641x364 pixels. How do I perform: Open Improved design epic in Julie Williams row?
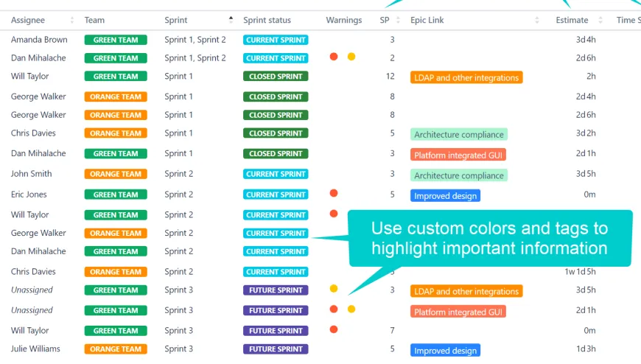click(445, 351)
